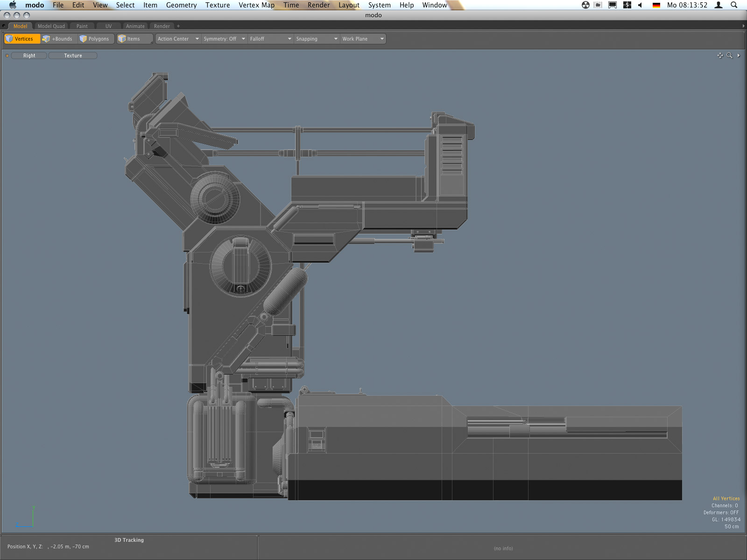Click the Right viewport view button
This screenshot has height=560, width=747.
(x=29, y=56)
